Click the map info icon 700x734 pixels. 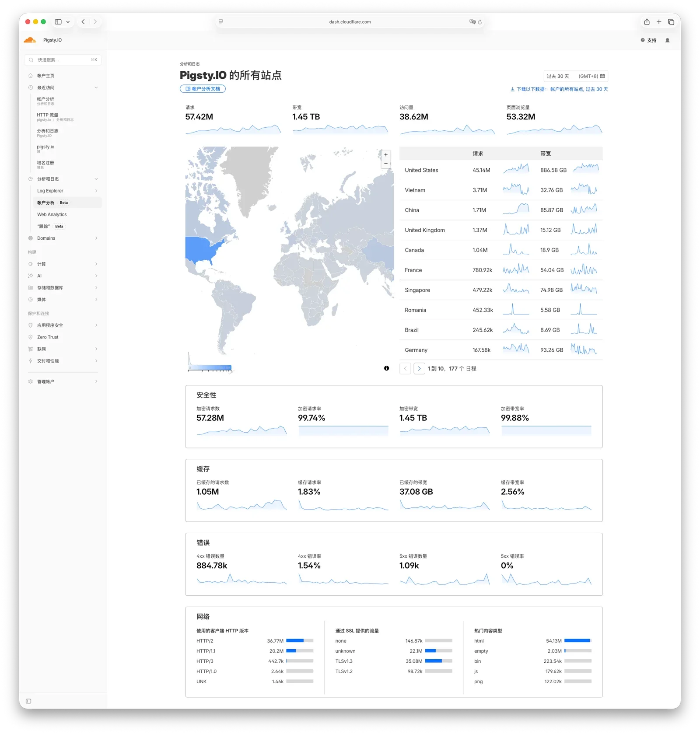(x=386, y=368)
